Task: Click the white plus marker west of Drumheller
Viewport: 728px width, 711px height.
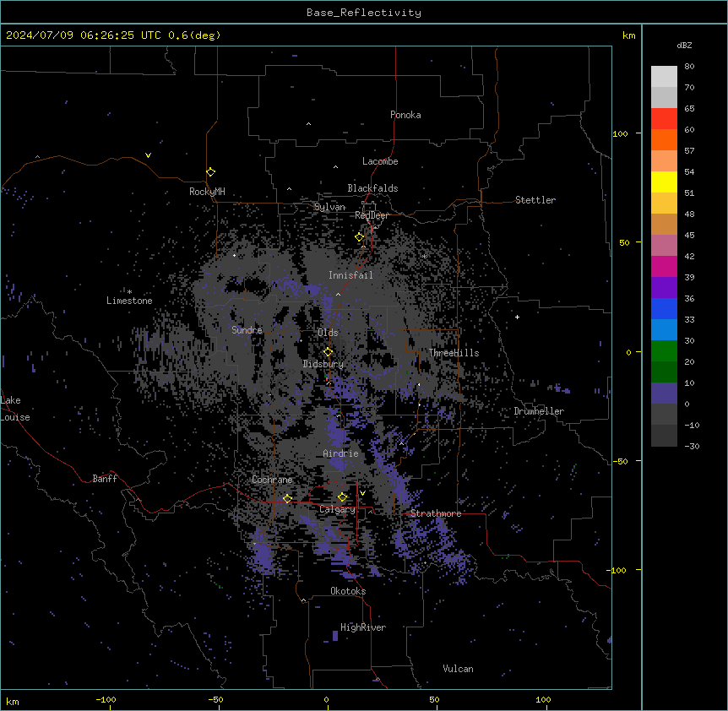Action: pyautogui.click(x=517, y=317)
